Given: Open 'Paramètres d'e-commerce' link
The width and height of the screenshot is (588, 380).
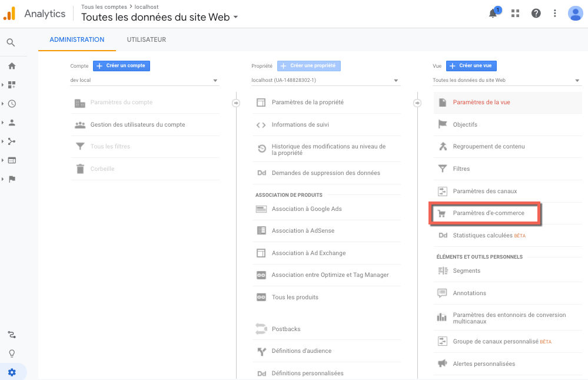Looking at the screenshot, I should click(x=488, y=213).
